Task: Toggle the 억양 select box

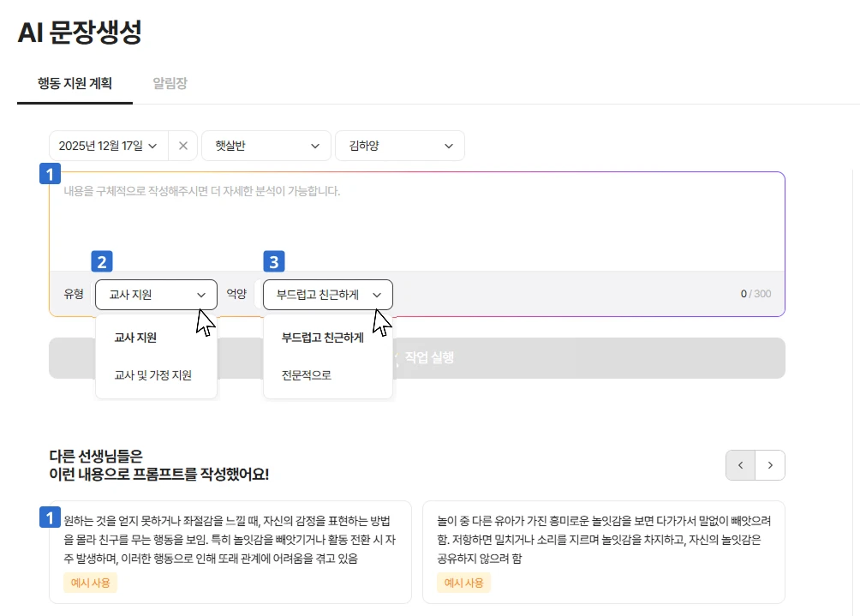Action: 327,295
